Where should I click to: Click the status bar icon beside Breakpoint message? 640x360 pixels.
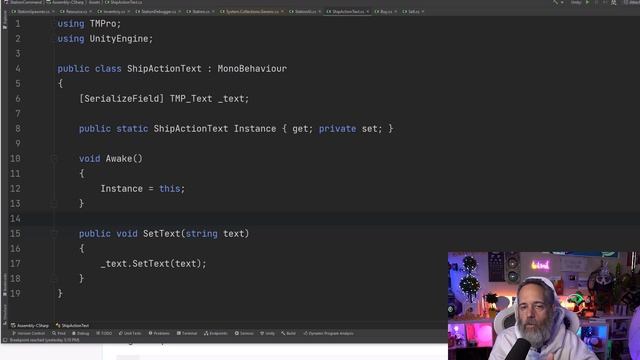[x=4, y=340]
